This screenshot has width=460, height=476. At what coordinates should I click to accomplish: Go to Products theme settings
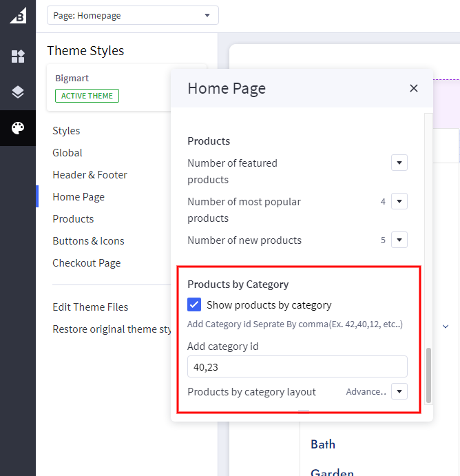point(73,219)
